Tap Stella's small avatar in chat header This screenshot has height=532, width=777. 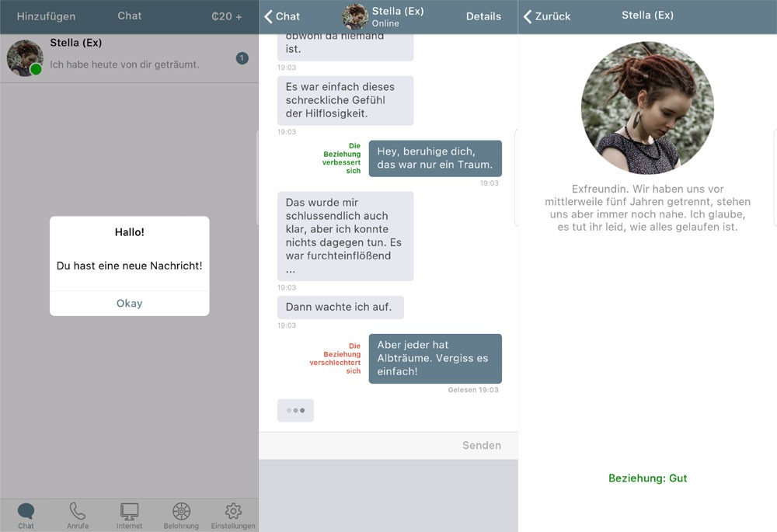click(355, 16)
